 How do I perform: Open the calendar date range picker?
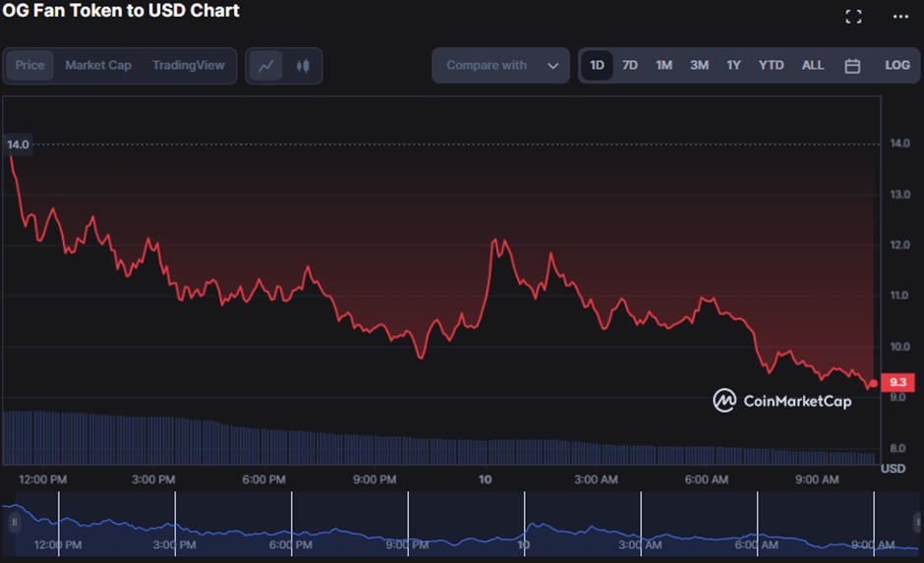[x=852, y=66]
